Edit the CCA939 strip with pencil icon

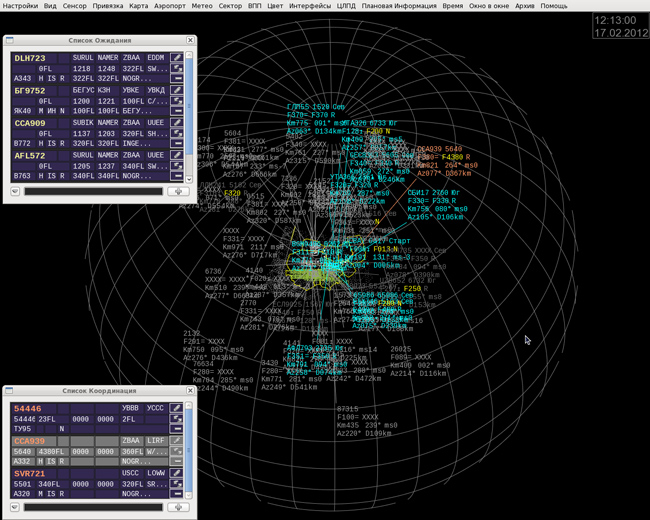177,440
